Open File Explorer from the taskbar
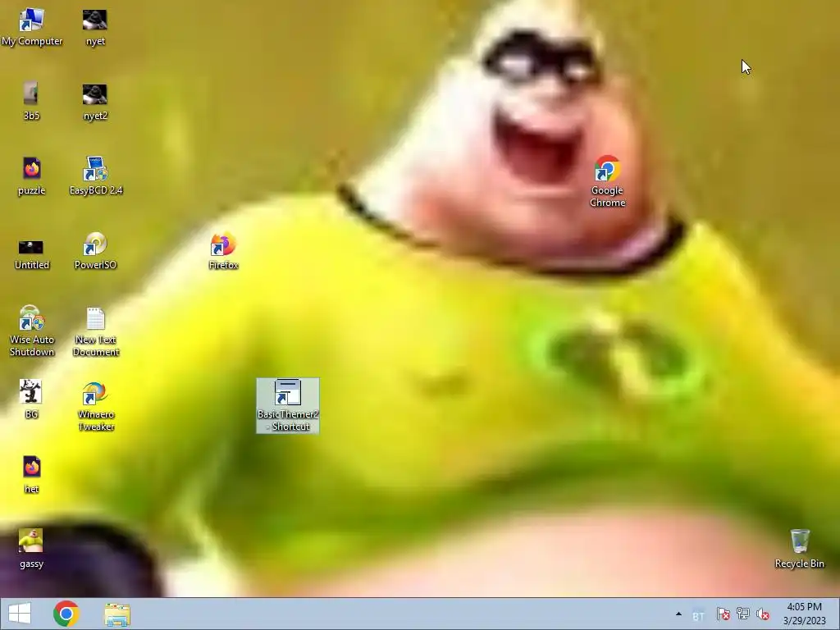Image resolution: width=840 pixels, height=630 pixels. [x=117, y=614]
